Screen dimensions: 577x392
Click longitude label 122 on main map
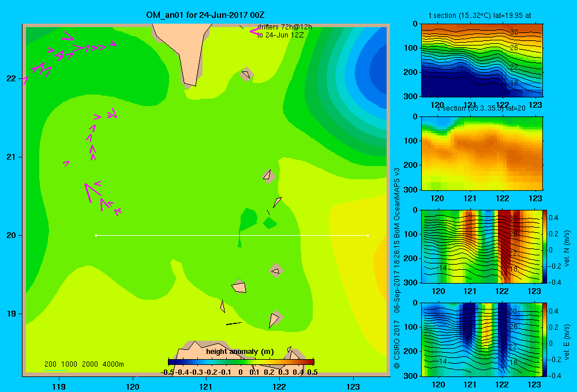coord(279,386)
